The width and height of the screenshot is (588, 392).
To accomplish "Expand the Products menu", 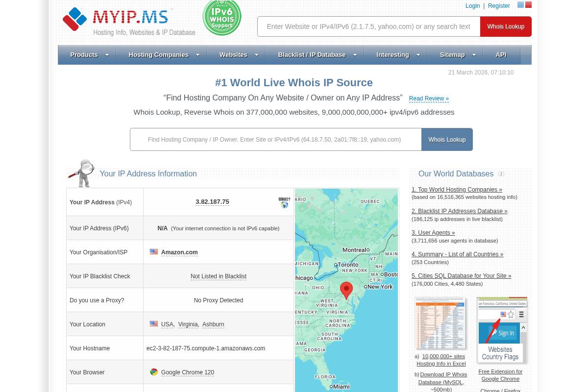I will click(84, 55).
